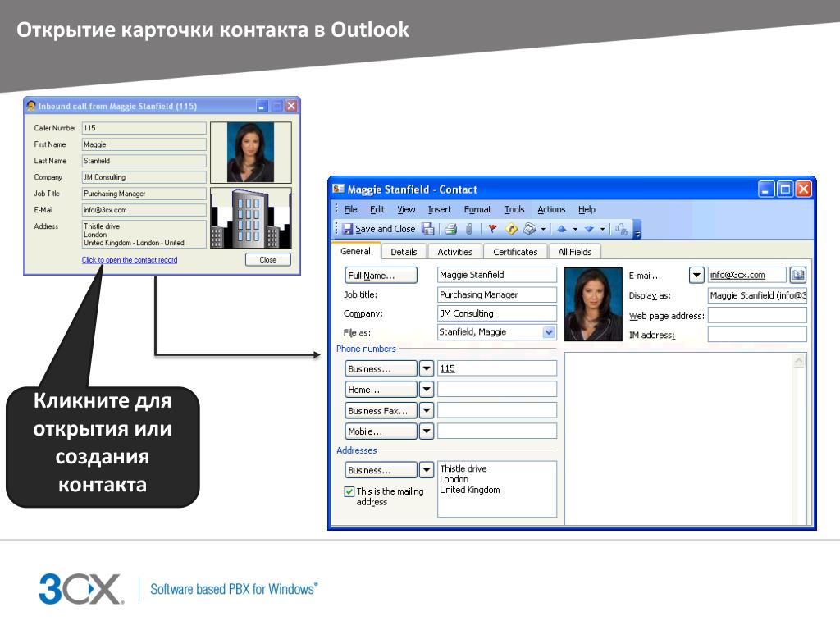
Task: Click Caller Number field in Inbound call window
Action: (x=144, y=128)
